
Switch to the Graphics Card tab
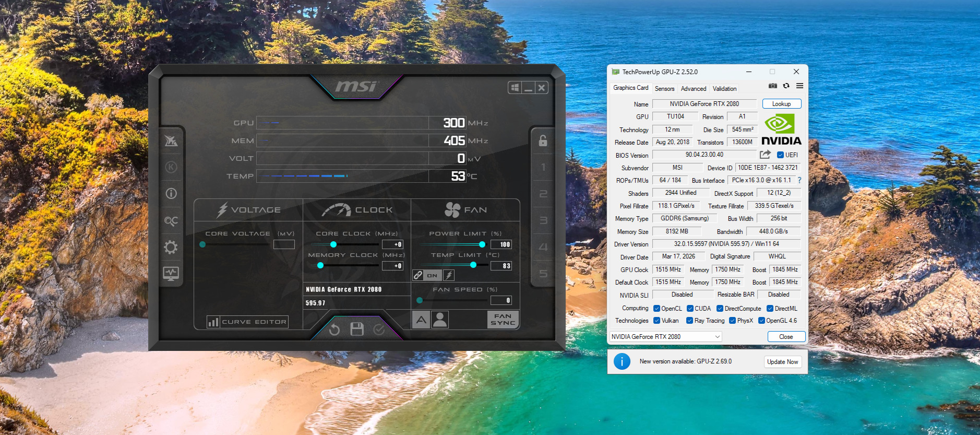click(x=630, y=88)
